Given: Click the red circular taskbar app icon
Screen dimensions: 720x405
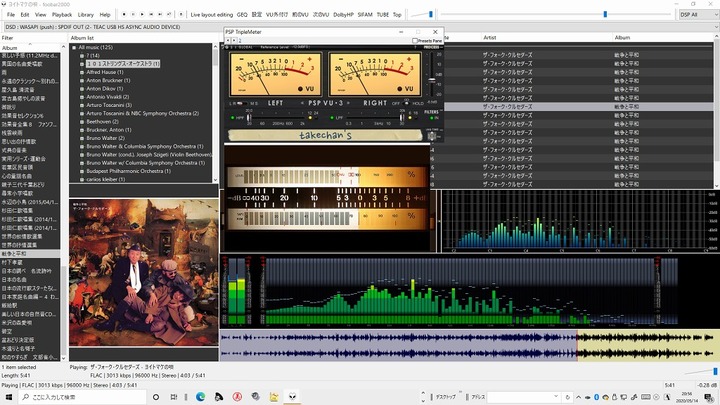Looking at the screenshot, I should tap(237, 397).
